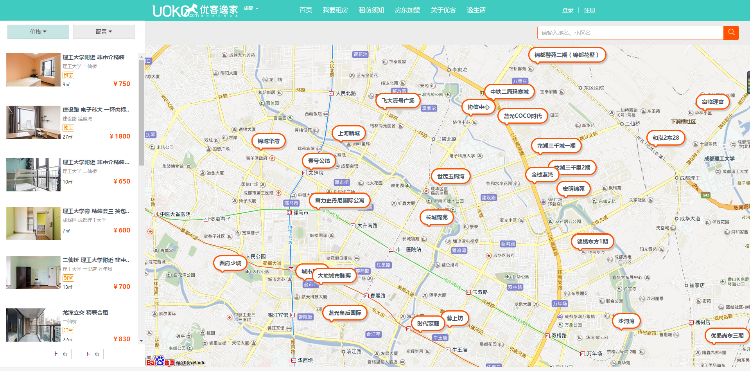Select map marker with parentheses in label
This screenshot has height=371, width=750.
pyautogui.click(x=567, y=55)
